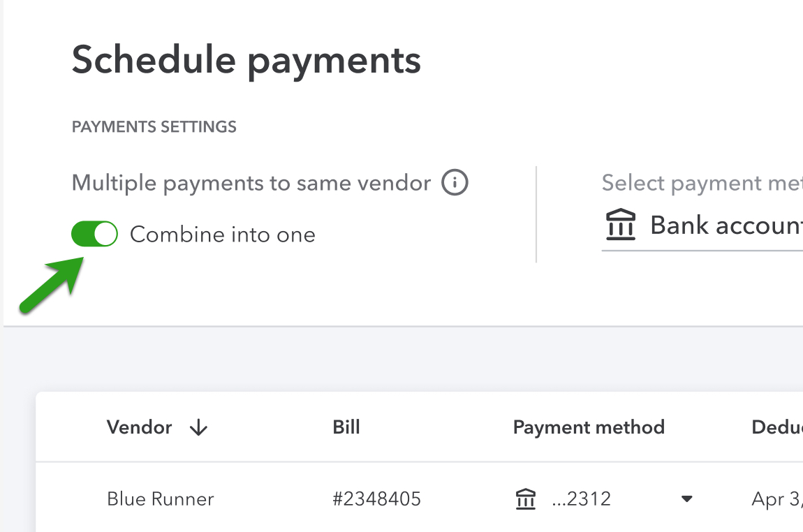Toggle the Combine into one switch
Image resolution: width=803 pixels, height=532 pixels.
pyautogui.click(x=94, y=235)
